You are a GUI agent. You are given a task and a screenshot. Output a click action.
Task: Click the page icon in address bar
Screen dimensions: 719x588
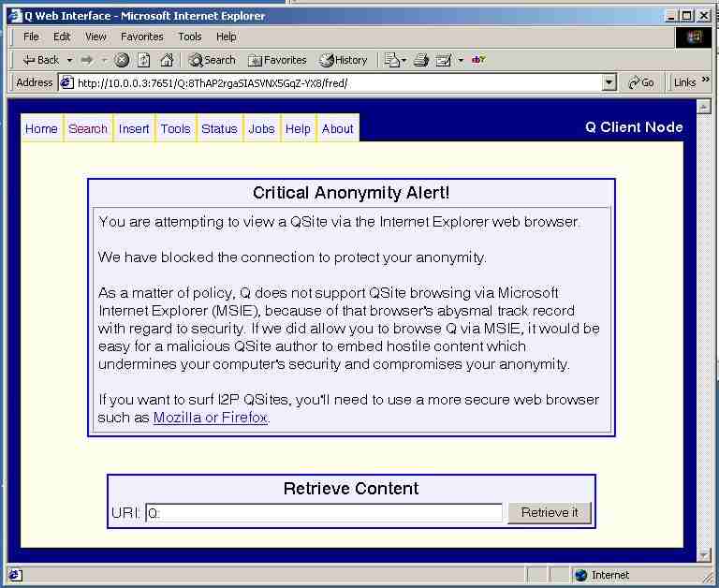pyautogui.click(x=67, y=83)
